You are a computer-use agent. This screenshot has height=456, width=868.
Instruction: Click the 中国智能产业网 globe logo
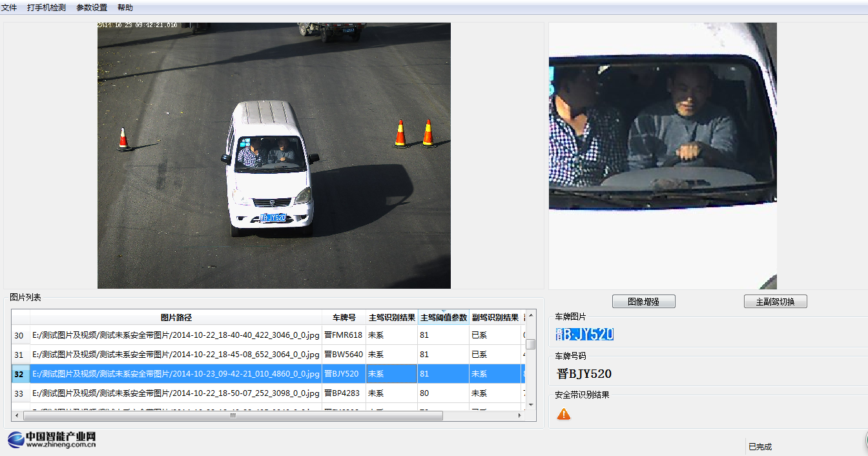coord(16,440)
